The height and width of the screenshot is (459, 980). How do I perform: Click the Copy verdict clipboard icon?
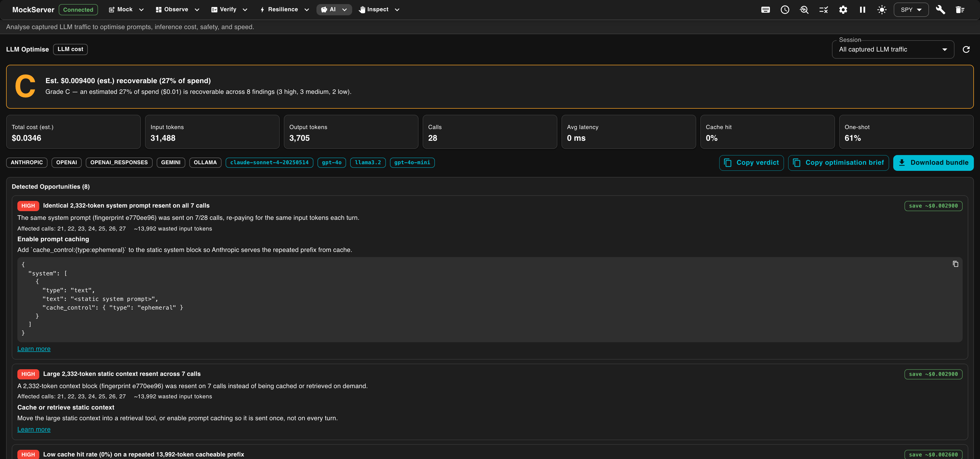tap(728, 163)
